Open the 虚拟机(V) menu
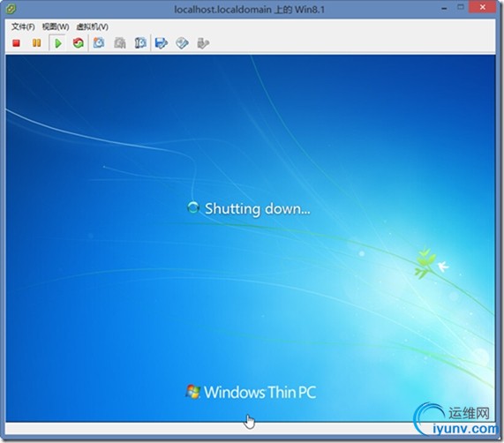 [93, 26]
